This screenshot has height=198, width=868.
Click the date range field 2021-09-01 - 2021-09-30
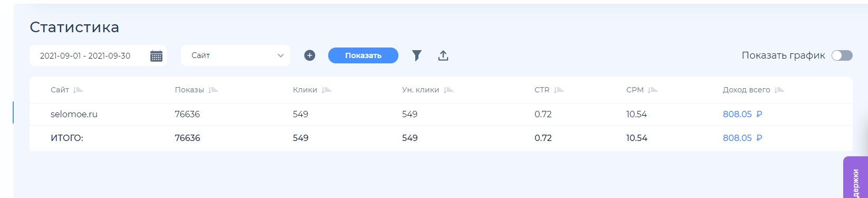point(98,55)
